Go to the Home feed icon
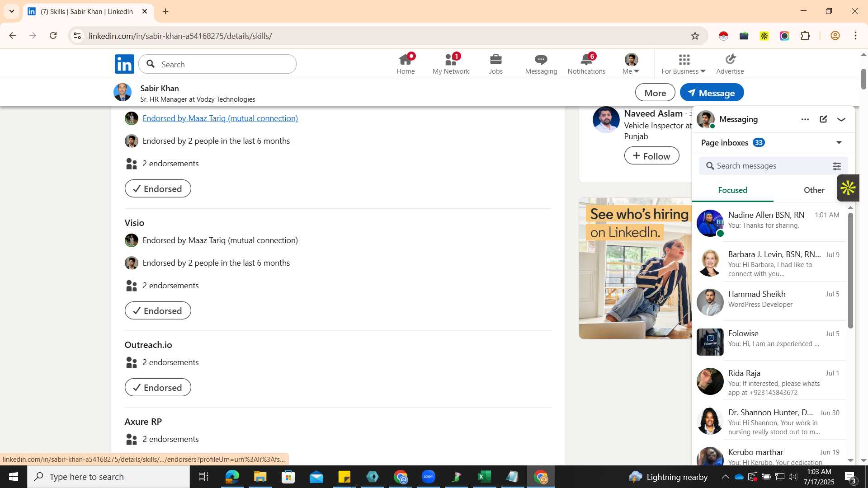The image size is (868, 488). 406,64
